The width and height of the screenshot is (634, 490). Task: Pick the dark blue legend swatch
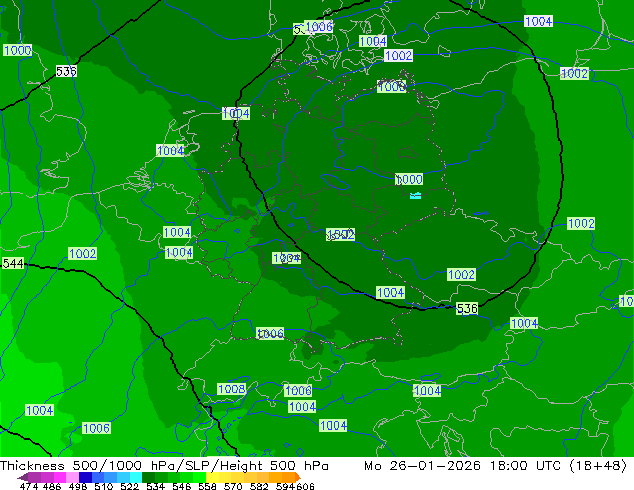85,477
